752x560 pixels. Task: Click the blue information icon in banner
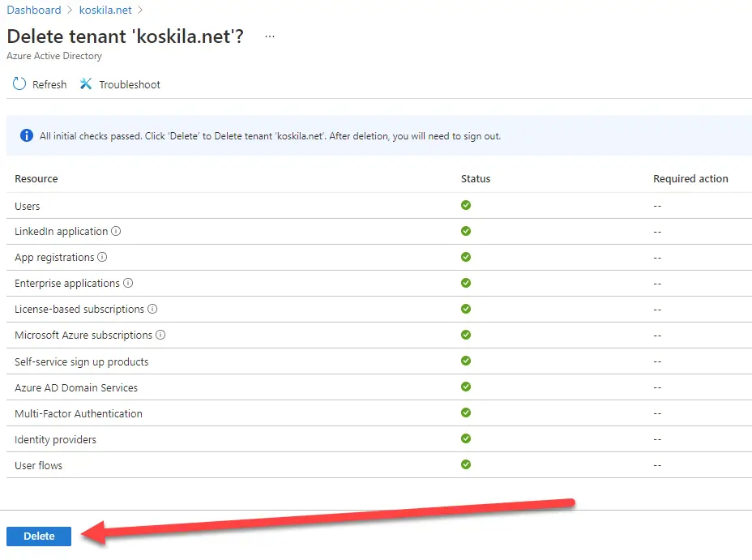(x=26, y=135)
